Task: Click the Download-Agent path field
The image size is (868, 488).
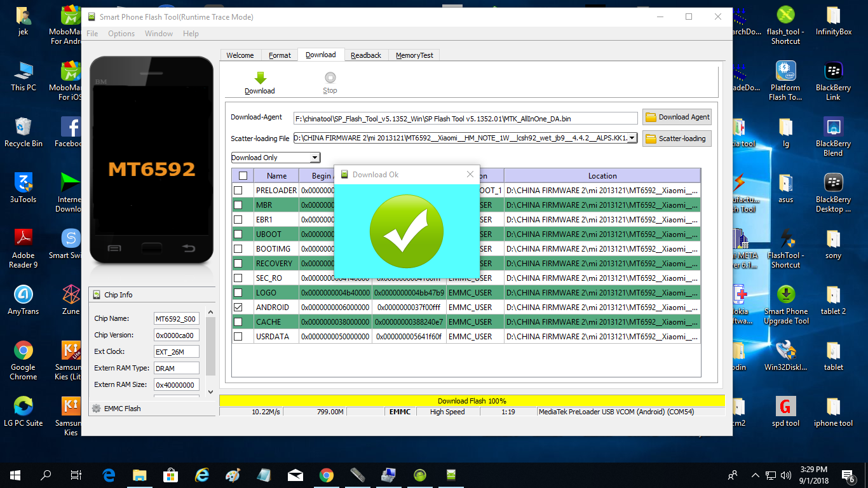Action: [x=466, y=118]
